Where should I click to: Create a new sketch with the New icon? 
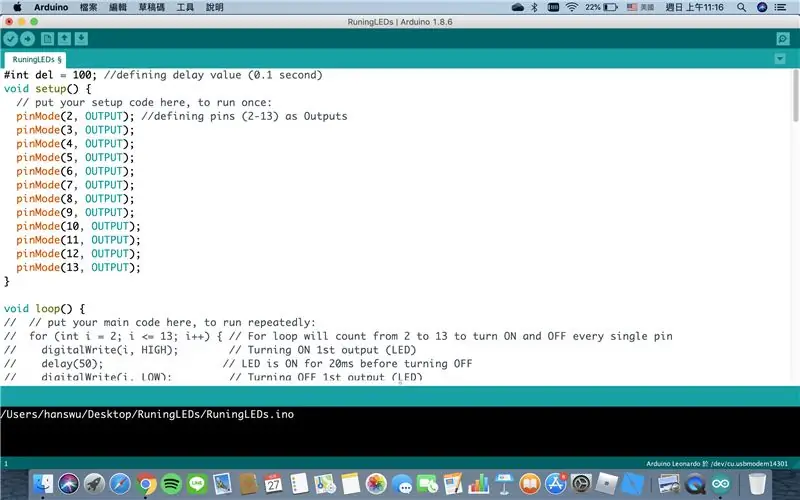coord(47,39)
